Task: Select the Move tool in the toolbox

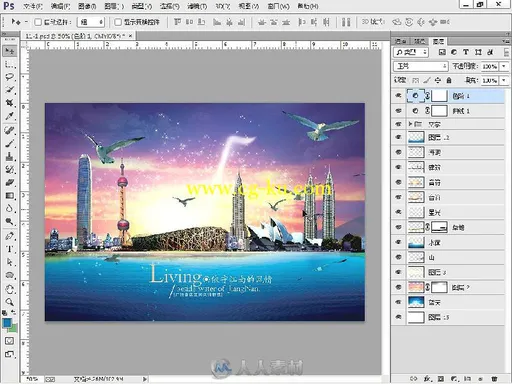Action: 10,51
